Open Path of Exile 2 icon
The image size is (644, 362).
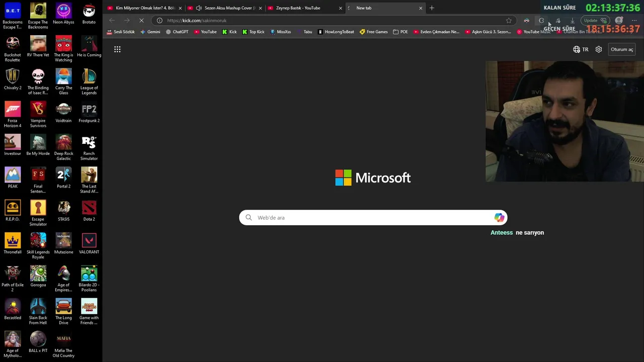(13, 279)
